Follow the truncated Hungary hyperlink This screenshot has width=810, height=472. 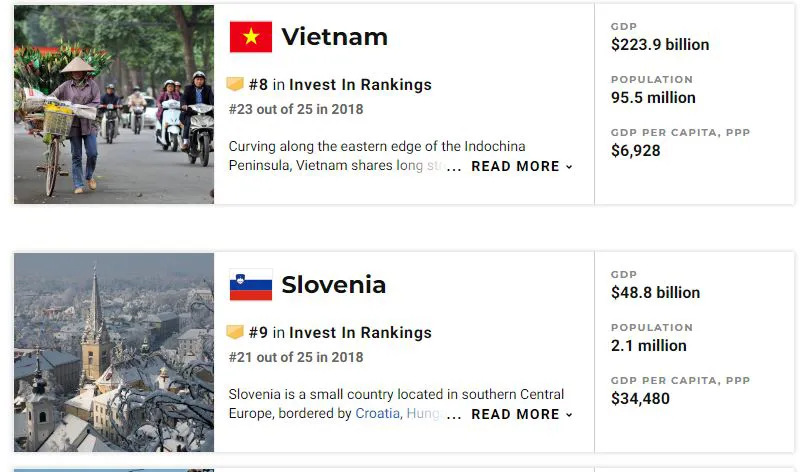point(424,414)
